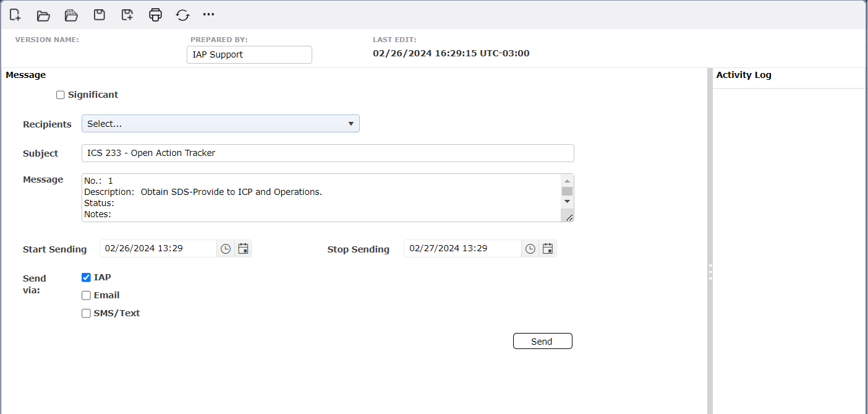Click the Refresh arrows icon
Screen dimensions: 868x414
182,15
